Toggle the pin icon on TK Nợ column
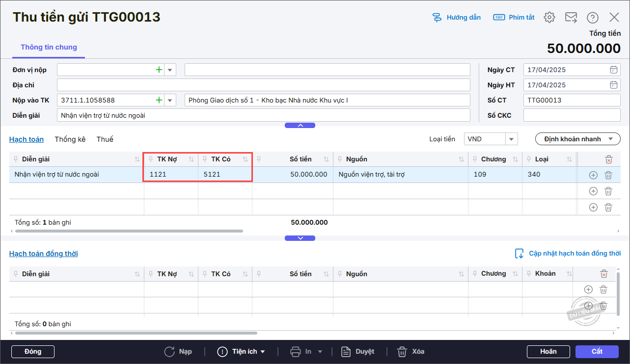630x364 pixels. (151, 159)
